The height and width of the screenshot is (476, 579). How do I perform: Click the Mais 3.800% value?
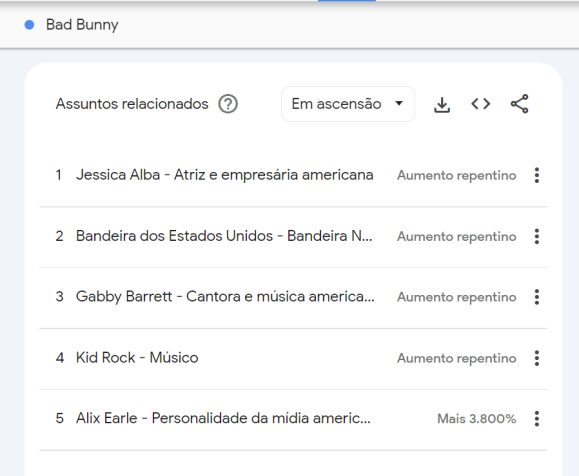[476, 419]
